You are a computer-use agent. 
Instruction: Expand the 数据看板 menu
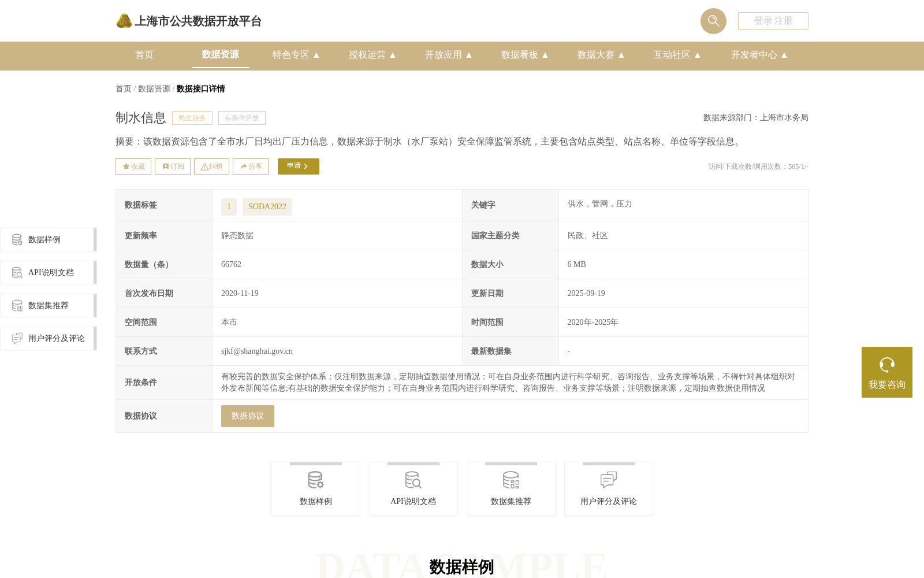(525, 55)
